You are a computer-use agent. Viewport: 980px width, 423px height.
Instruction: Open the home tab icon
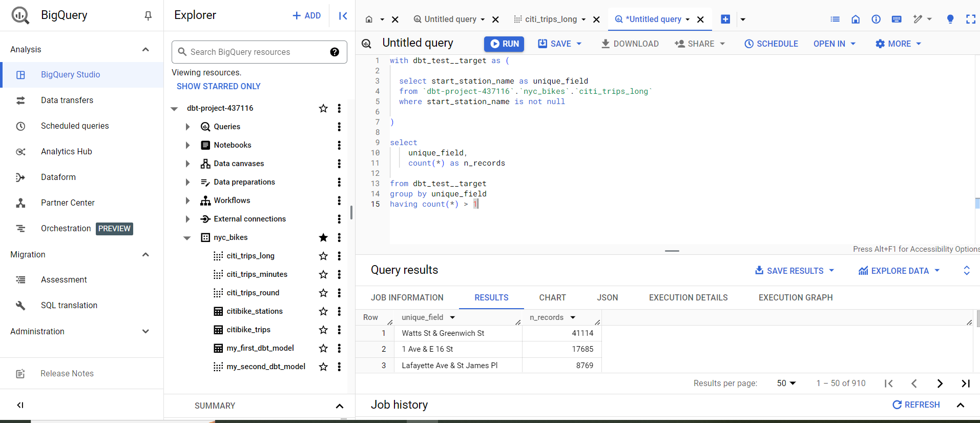point(369,19)
